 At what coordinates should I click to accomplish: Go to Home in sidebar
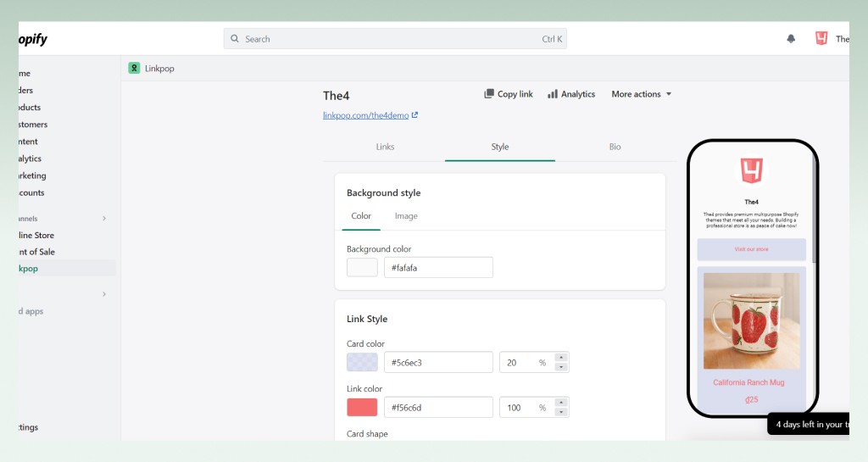coord(25,73)
